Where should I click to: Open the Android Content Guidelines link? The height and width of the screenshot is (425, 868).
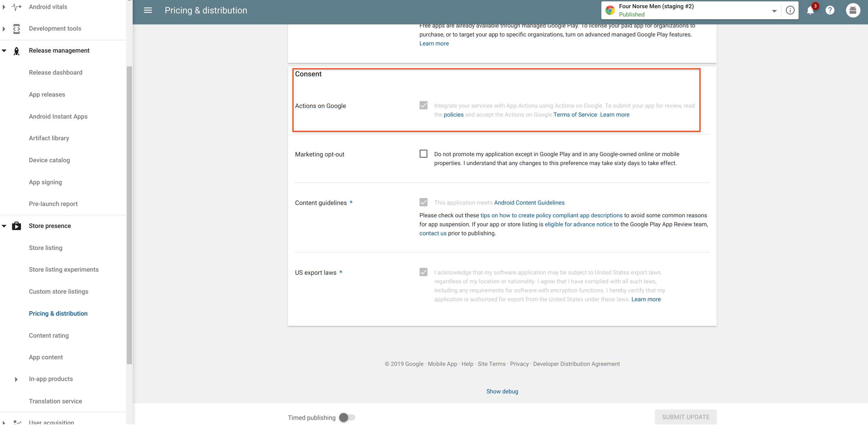529,203
